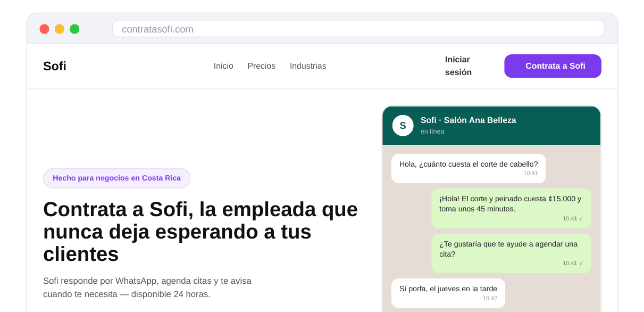Open the Industrias nav link
Screen dimensions: 644x312
coord(308,66)
